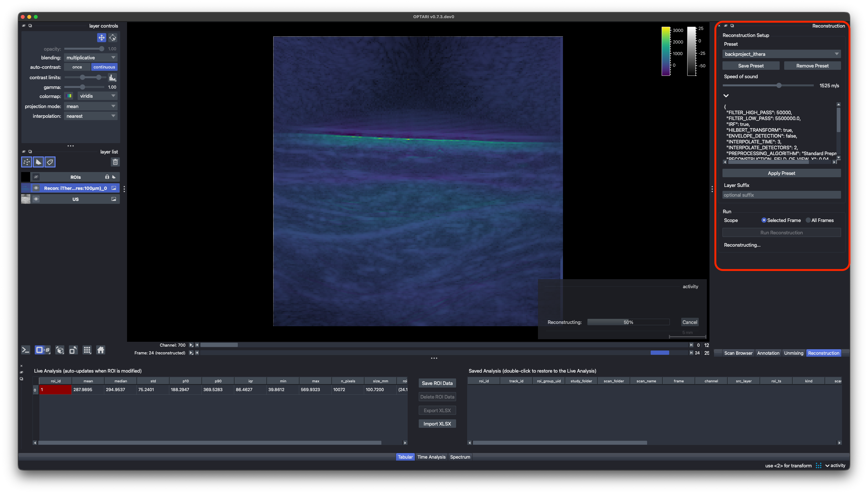This screenshot has height=494, width=868.
Task: Click play button for Channel axis
Action: [x=191, y=345]
